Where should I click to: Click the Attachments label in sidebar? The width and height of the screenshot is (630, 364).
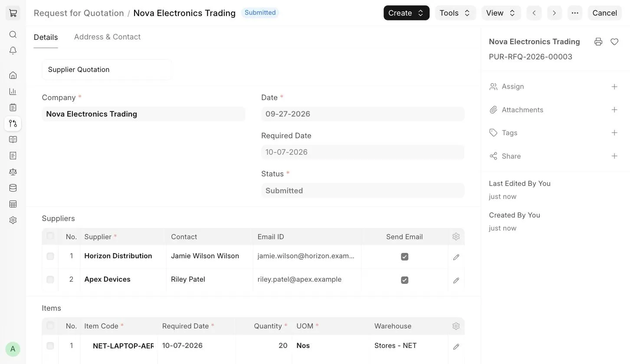pos(522,110)
